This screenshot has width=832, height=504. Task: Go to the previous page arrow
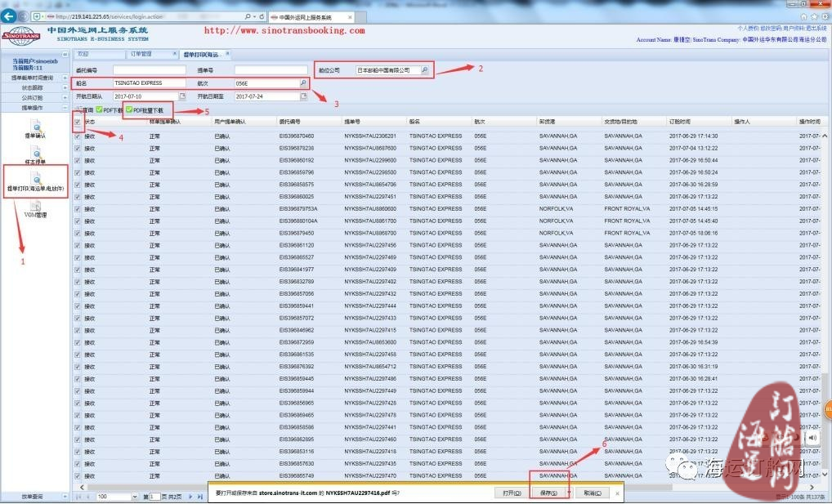coord(87,497)
